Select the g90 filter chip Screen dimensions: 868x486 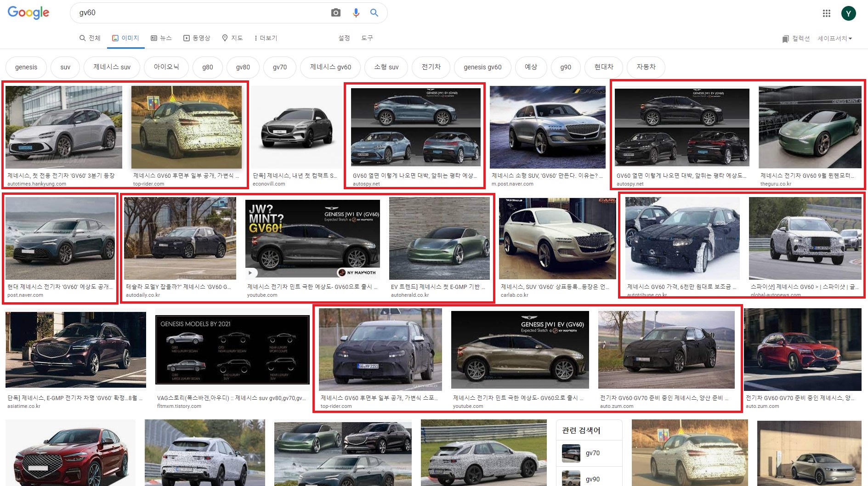566,67
